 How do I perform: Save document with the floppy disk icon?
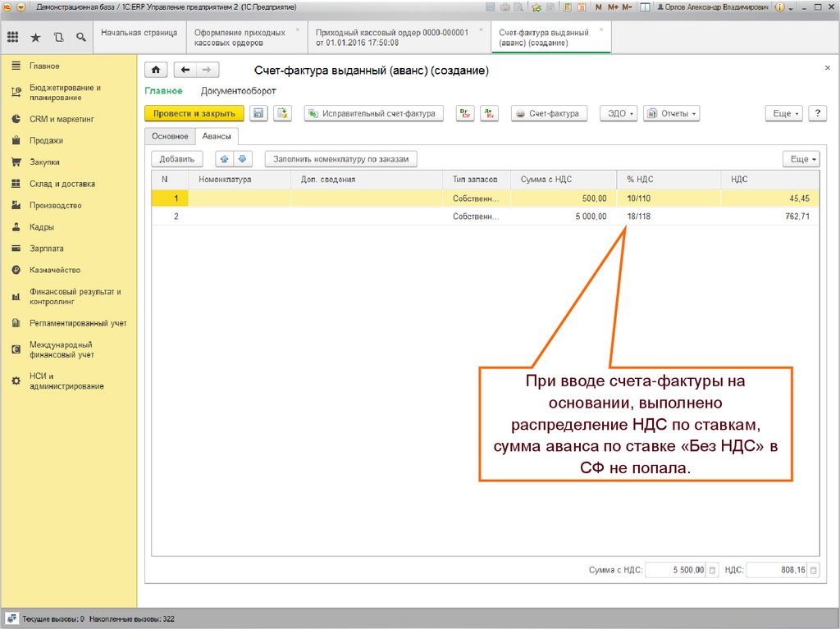(x=258, y=114)
